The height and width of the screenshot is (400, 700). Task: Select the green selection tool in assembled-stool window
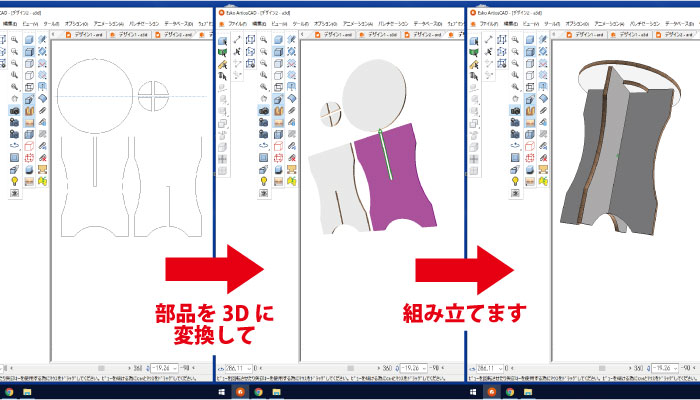tap(474, 52)
